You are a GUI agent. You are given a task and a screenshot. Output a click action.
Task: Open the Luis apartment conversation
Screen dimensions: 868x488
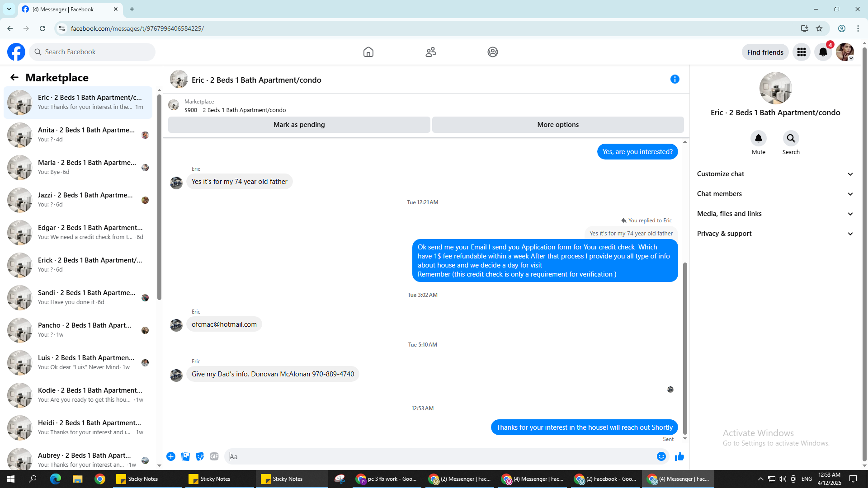(x=78, y=362)
